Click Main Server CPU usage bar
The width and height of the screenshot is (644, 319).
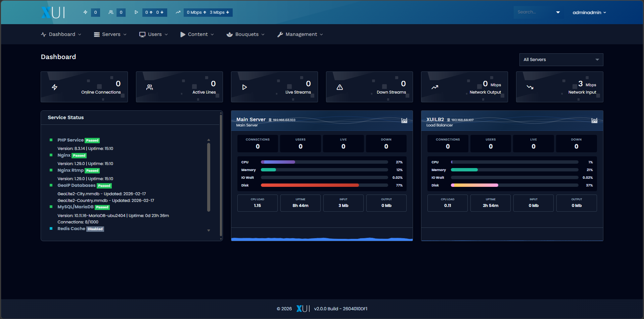pos(324,162)
